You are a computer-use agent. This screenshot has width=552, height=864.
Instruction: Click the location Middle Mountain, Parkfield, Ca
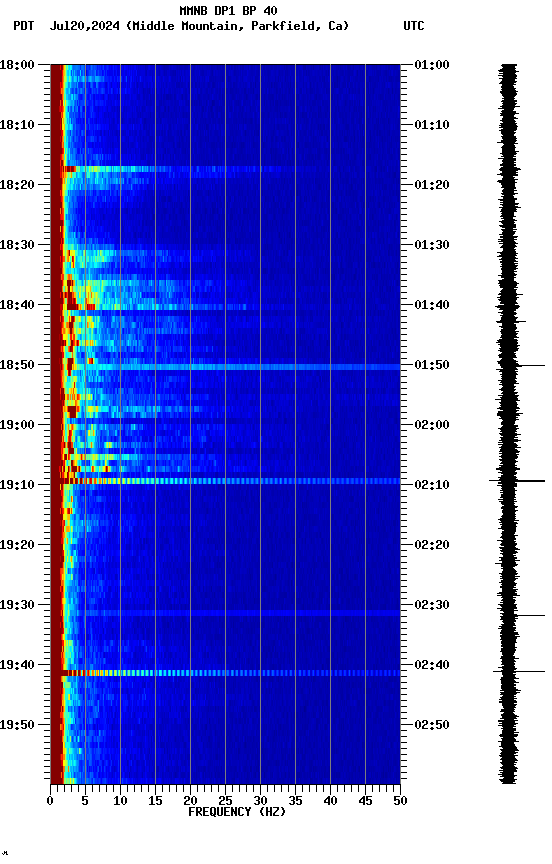(x=237, y=26)
